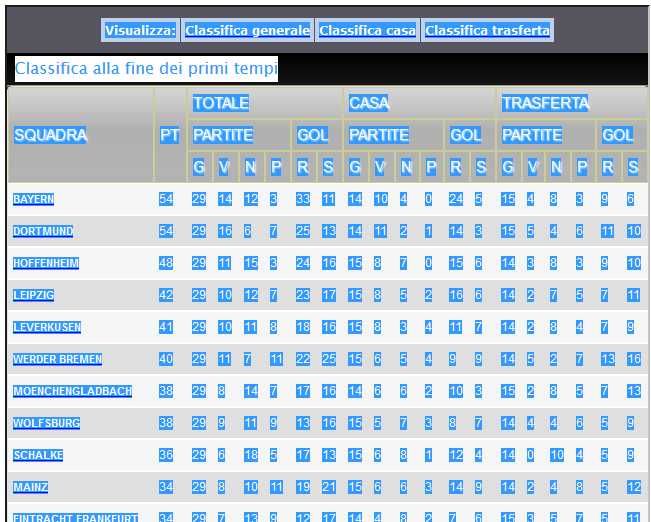The height and width of the screenshot is (522, 651).
Task: Click Schalke's points value 36
Action: (166, 455)
